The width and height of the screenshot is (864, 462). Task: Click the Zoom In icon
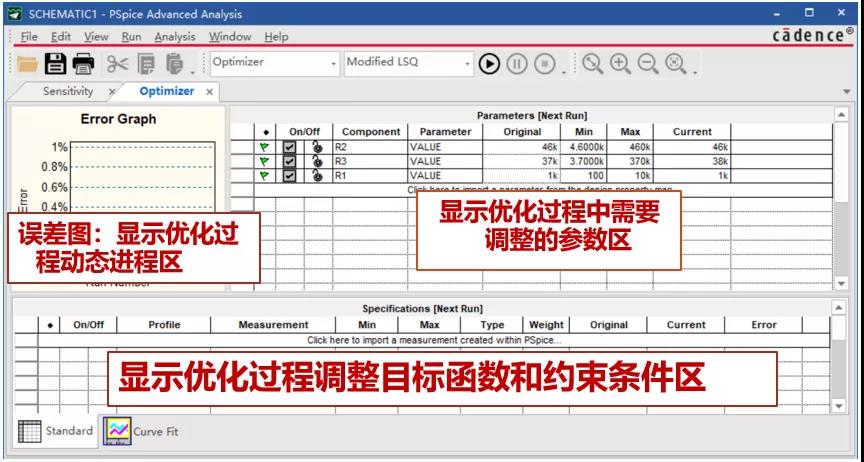tap(620, 64)
